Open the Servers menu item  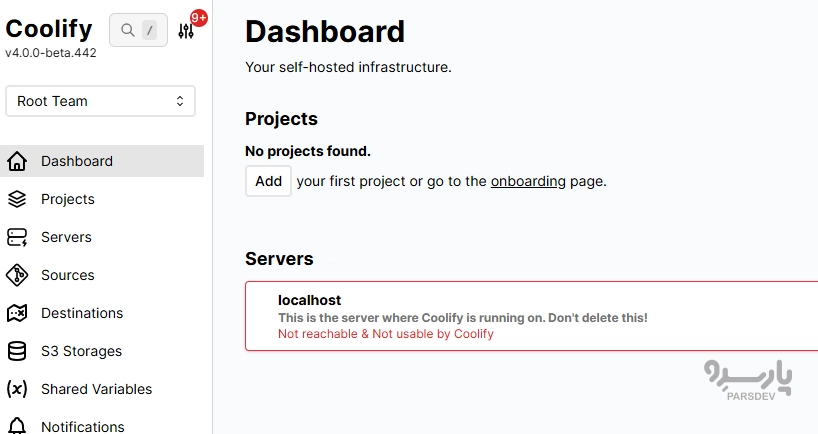(66, 237)
